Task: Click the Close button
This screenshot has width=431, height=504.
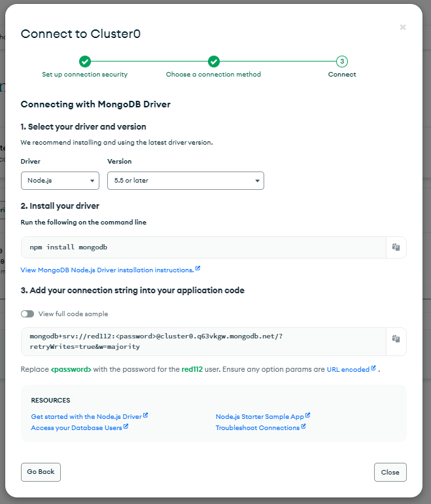Action: point(390,472)
